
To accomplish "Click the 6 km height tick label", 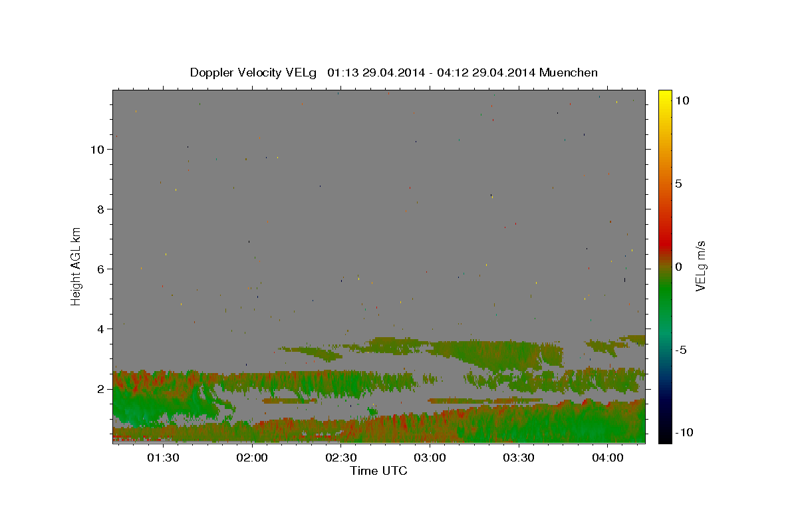I will click(100, 269).
